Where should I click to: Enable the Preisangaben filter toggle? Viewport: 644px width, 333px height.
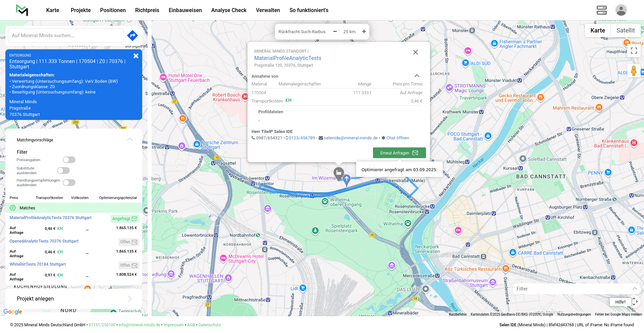point(69,160)
